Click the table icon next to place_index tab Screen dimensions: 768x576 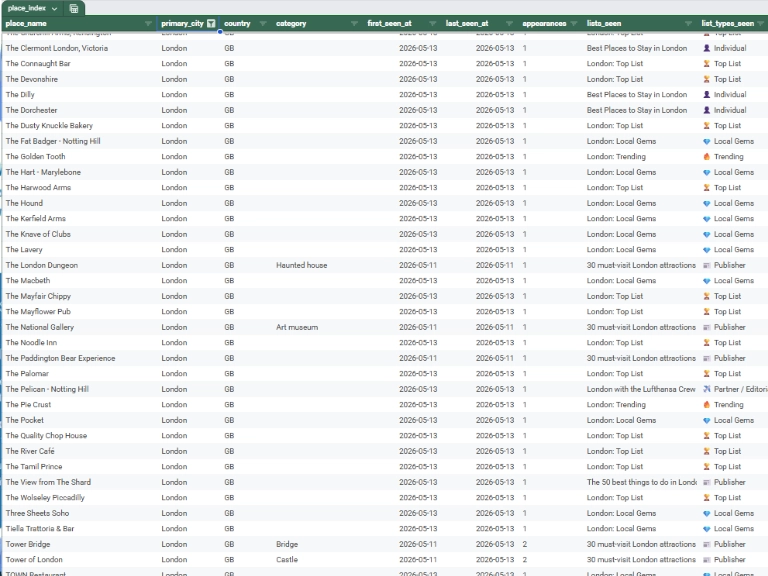coord(73,8)
